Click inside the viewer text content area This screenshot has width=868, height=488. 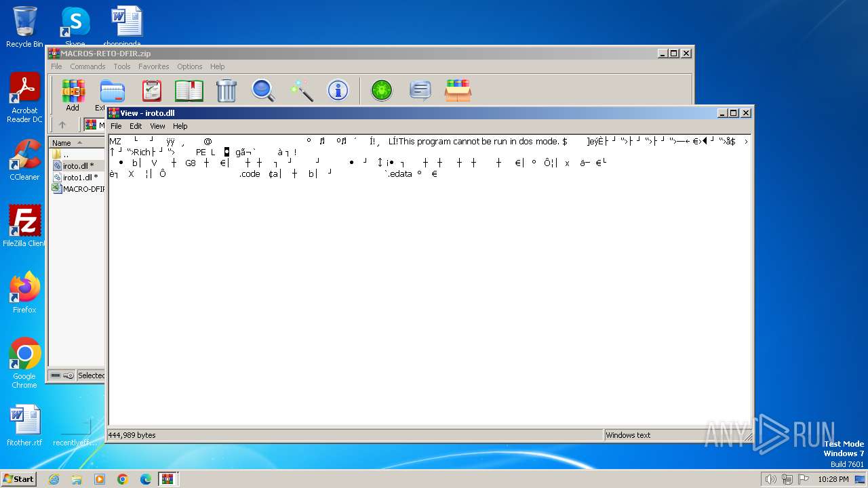point(429,281)
